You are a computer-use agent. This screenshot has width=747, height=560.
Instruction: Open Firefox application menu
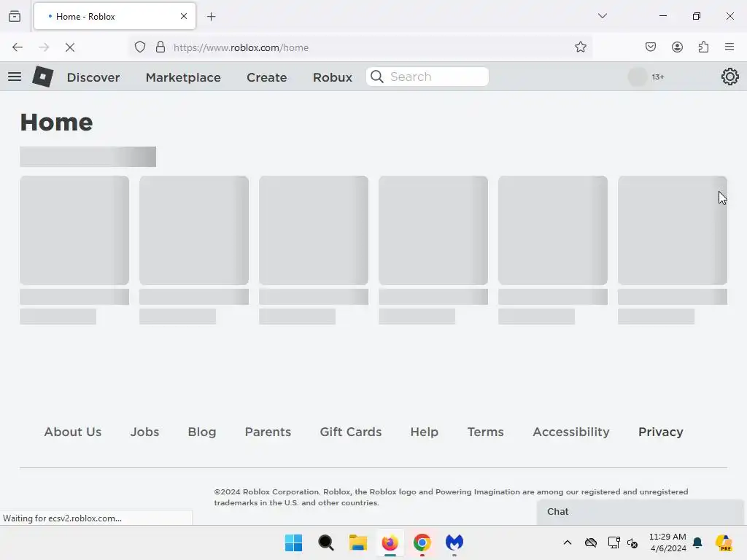click(x=729, y=47)
